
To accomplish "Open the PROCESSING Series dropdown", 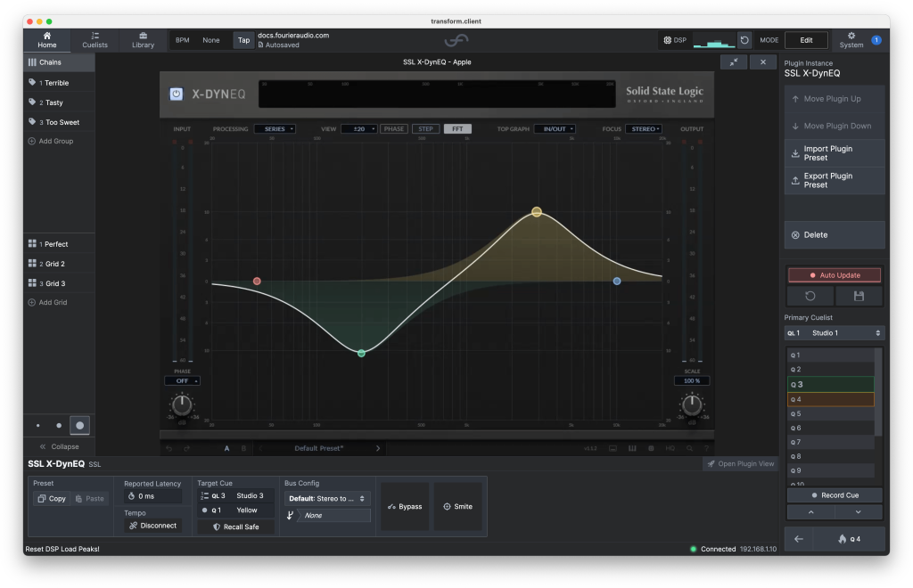I will click(275, 129).
